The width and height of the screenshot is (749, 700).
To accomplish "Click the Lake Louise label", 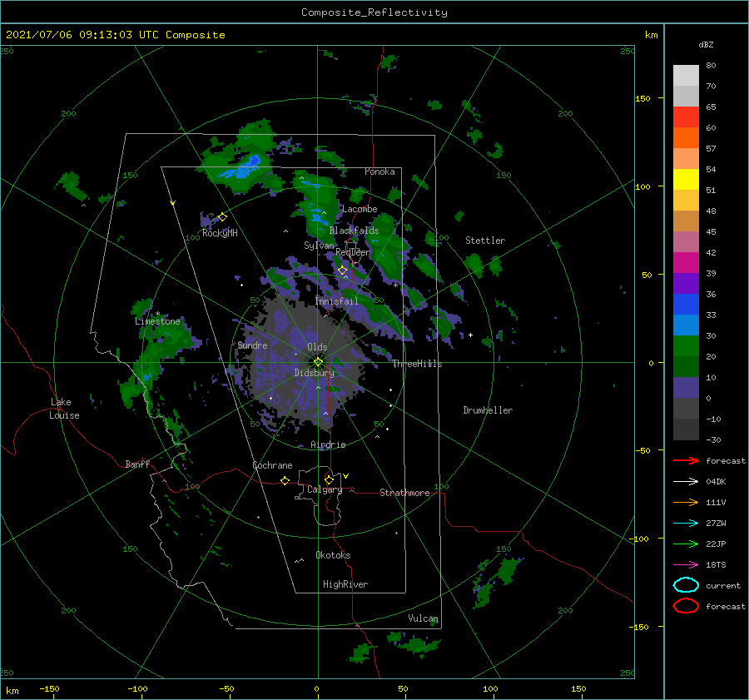I will click(64, 409).
